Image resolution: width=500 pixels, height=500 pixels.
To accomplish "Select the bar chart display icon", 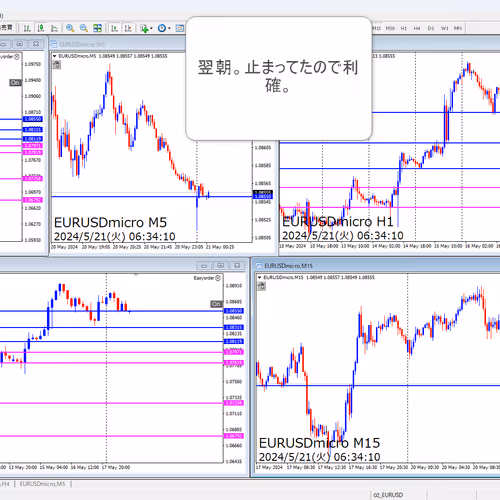I will [27, 28].
